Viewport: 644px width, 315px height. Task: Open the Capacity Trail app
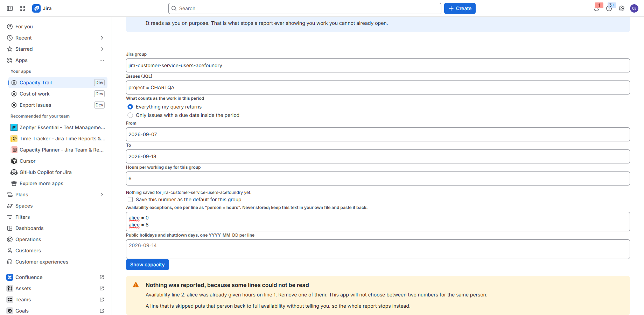pos(58,83)
